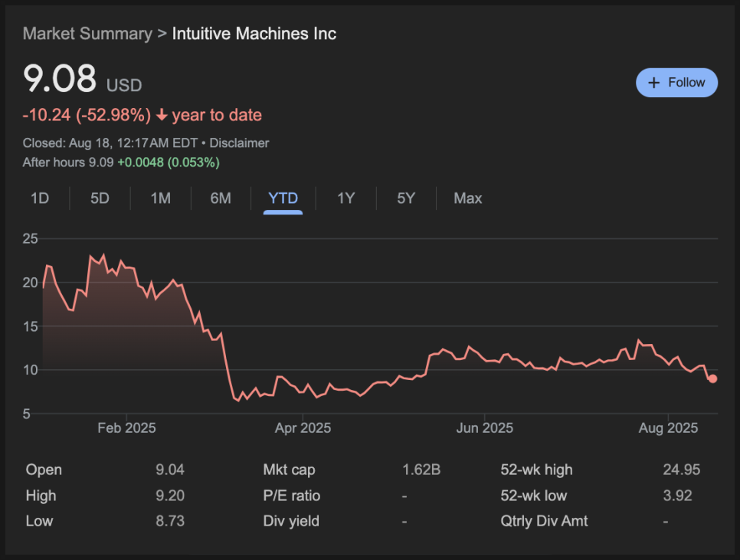Click the Aug 2025 axis label
Screen dimensions: 740x560
pyautogui.click(x=668, y=428)
